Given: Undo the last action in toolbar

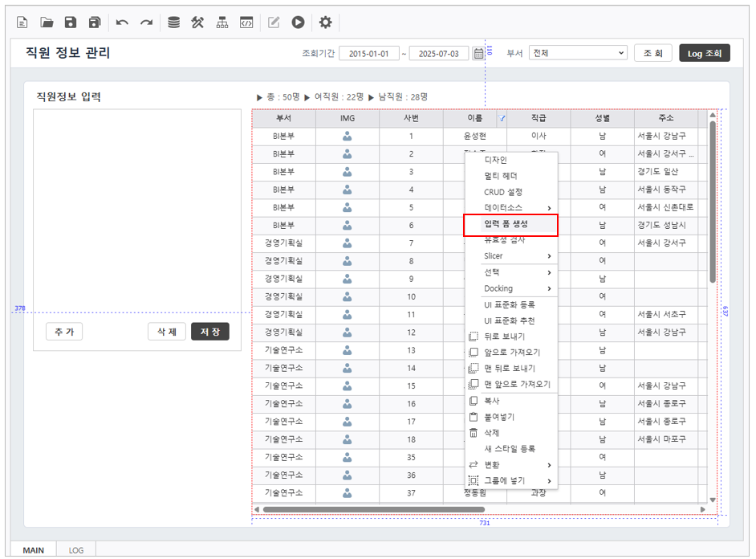Looking at the screenshot, I should point(122,22).
